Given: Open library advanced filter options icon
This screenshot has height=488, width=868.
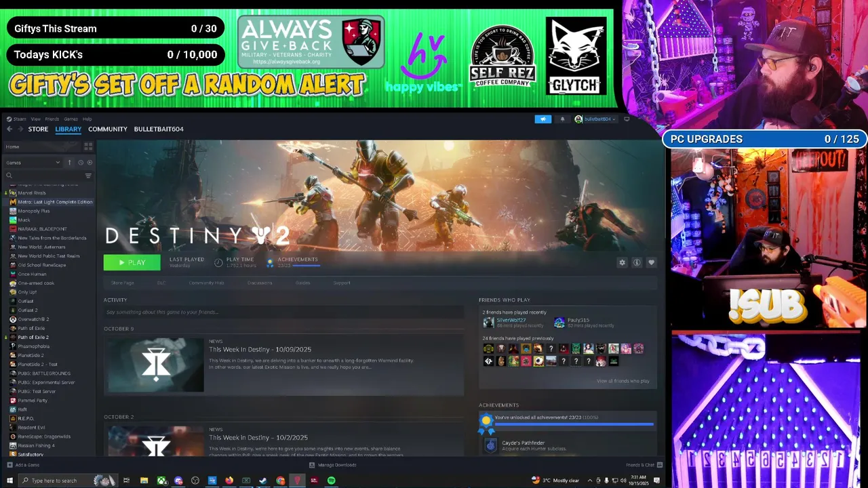Looking at the screenshot, I should pos(88,176).
